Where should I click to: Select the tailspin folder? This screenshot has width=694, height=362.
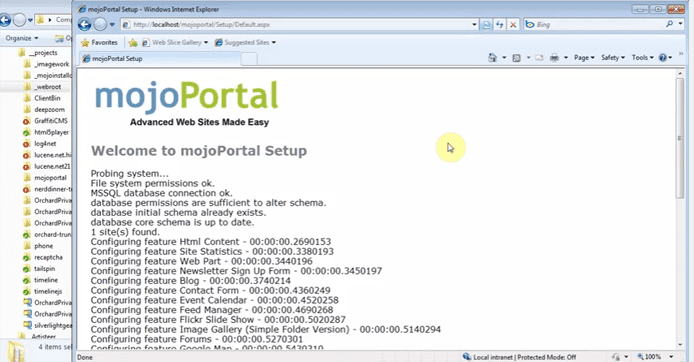(x=40, y=269)
